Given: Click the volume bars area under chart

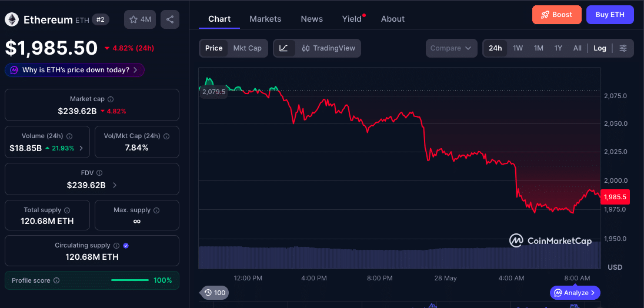Looking at the screenshot, I should pos(399,258).
